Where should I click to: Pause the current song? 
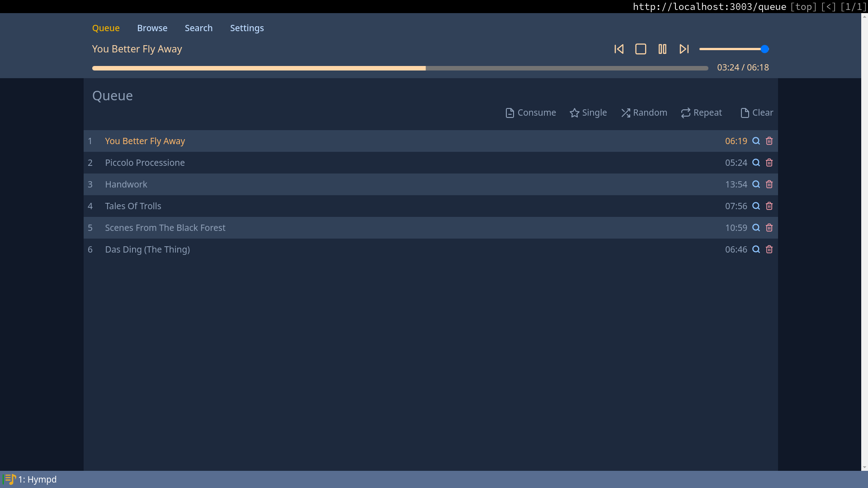pyautogui.click(x=662, y=49)
